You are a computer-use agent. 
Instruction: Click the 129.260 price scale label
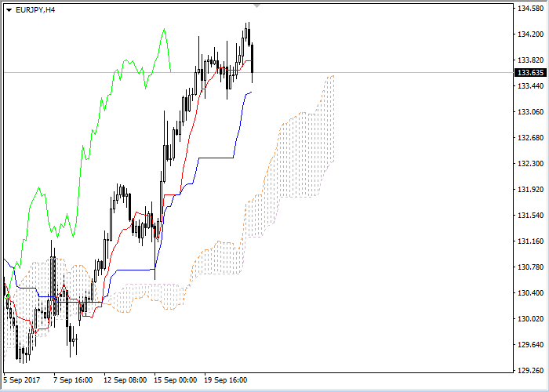530,371
